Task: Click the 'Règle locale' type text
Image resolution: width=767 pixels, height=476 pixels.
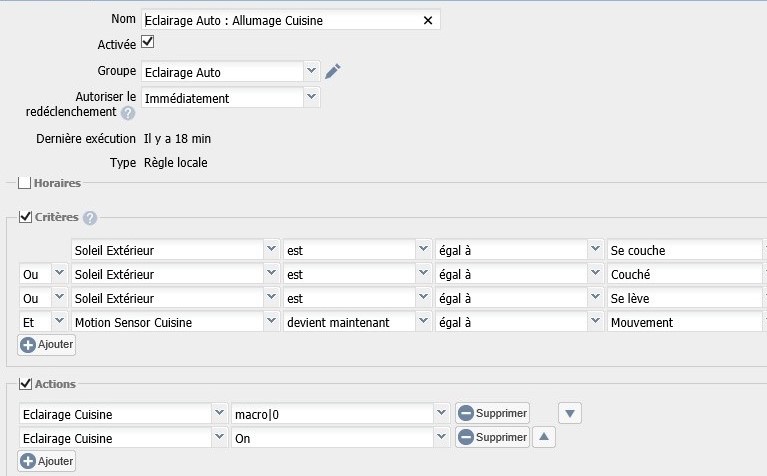Action: coord(176,162)
